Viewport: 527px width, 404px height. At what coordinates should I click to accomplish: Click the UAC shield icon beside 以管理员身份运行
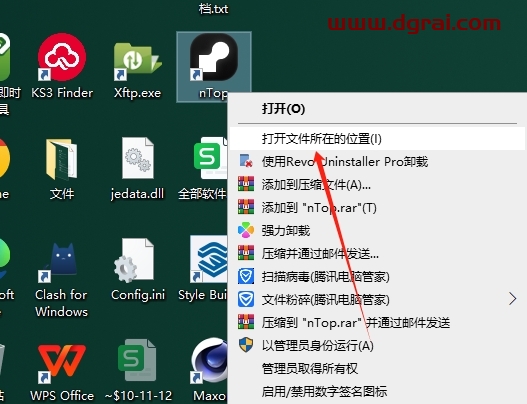click(246, 345)
